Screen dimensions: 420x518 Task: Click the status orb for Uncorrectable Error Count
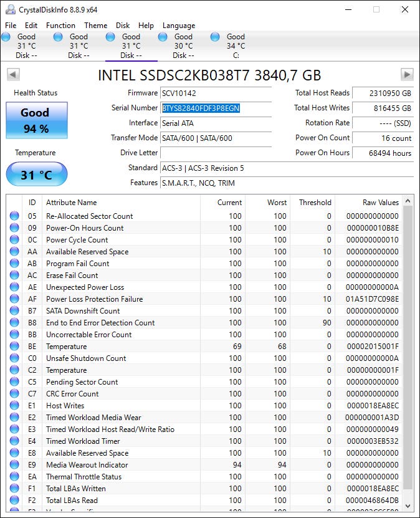tap(14, 334)
